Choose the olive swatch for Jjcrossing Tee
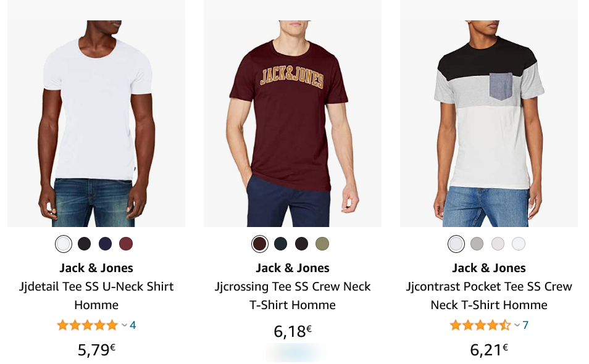 point(322,244)
